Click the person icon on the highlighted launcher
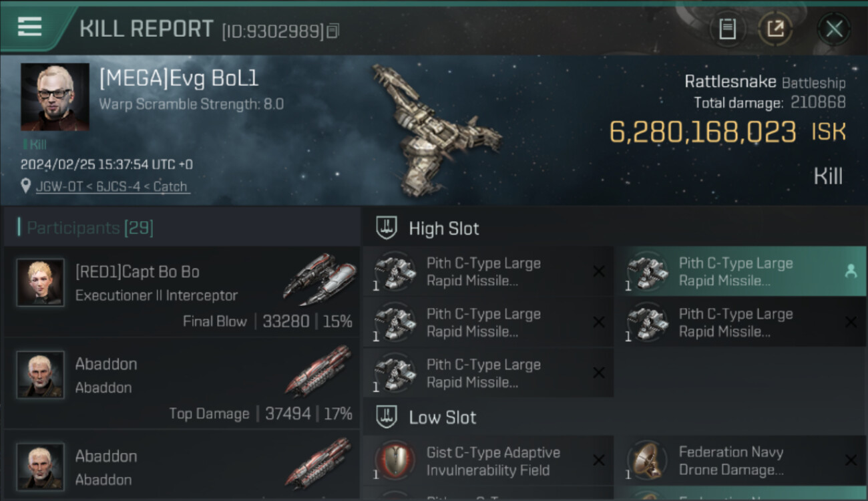 851,271
